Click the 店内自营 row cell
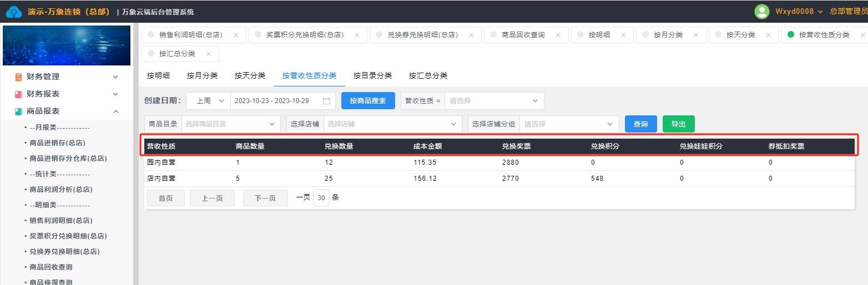Screen dimensions: 868x285 (161, 179)
